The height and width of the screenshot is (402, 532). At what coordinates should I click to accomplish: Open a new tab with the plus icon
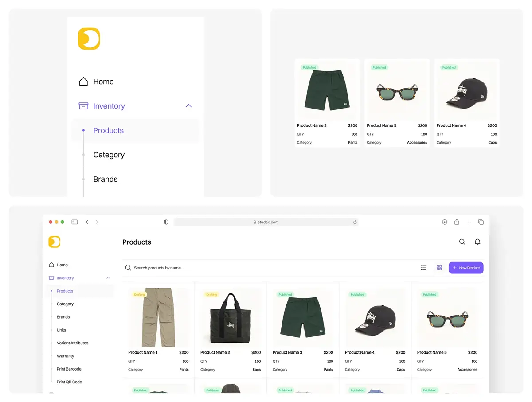pyautogui.click(x=469, y=222)
